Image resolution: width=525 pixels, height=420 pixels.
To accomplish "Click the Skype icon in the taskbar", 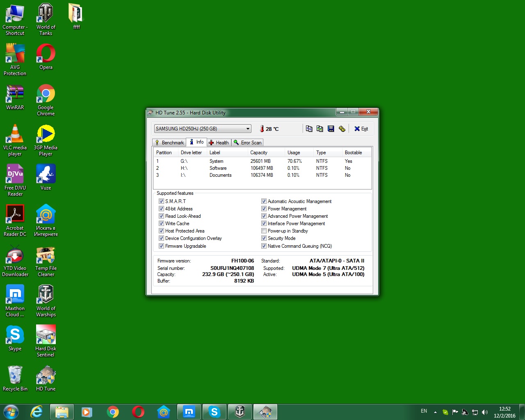I will pos(214,412).
